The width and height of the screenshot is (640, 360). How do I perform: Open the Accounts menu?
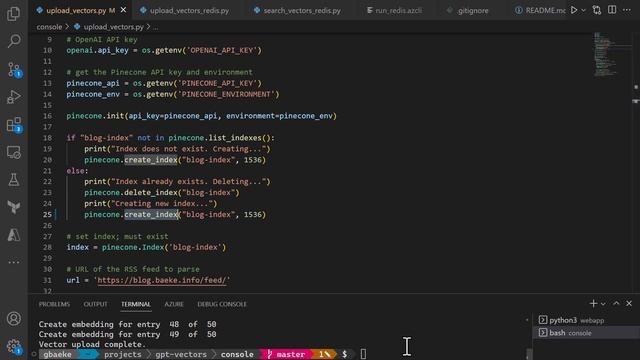point(14,318)
